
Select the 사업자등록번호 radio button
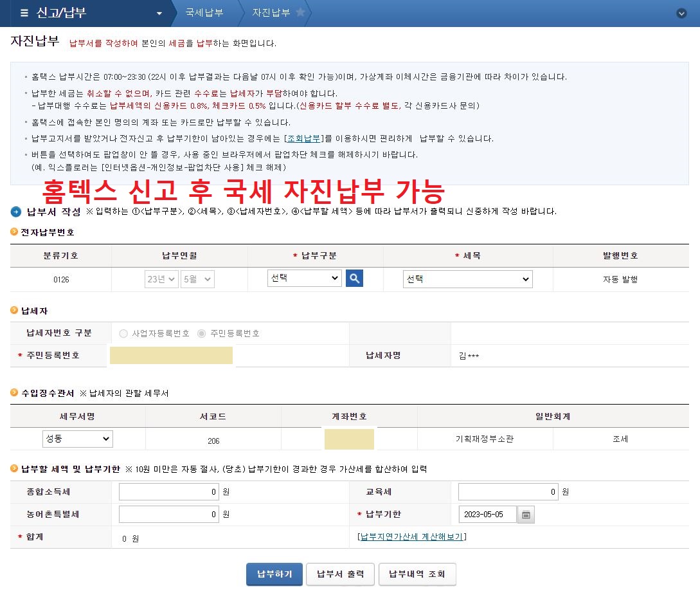123,334
